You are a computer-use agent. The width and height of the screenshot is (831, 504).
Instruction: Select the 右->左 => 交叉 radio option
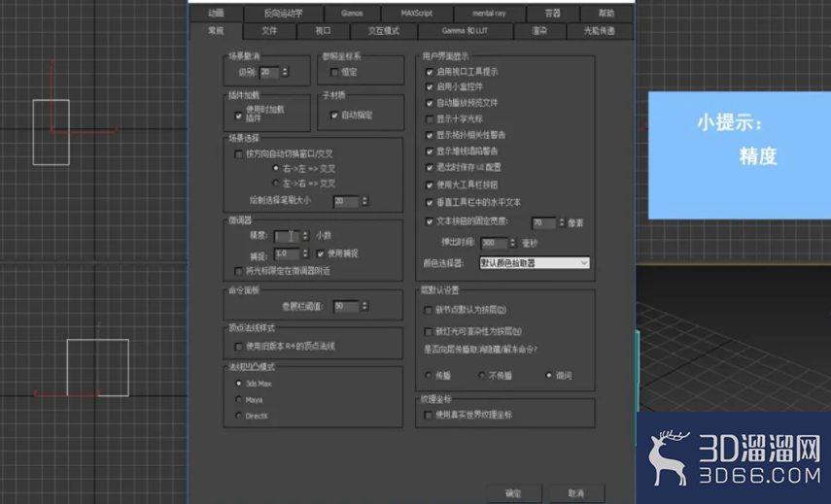[276, 168]
